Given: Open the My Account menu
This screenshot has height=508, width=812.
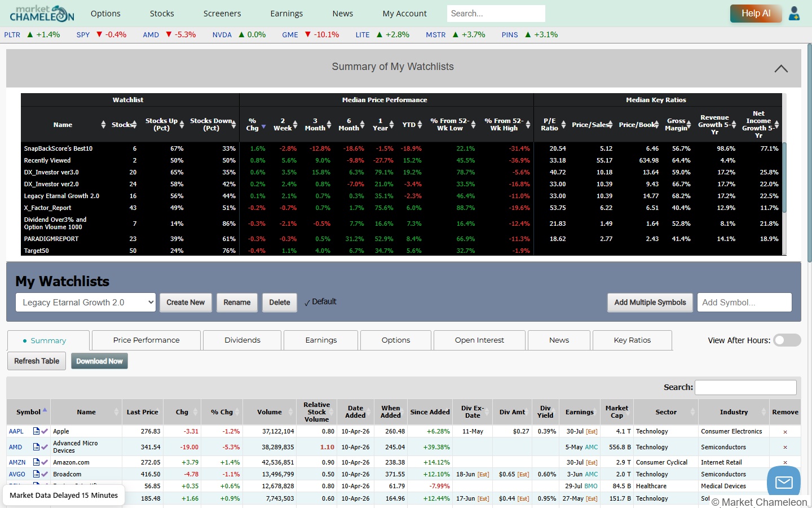Looking at the screenshot, I should (x=404, y=14).
